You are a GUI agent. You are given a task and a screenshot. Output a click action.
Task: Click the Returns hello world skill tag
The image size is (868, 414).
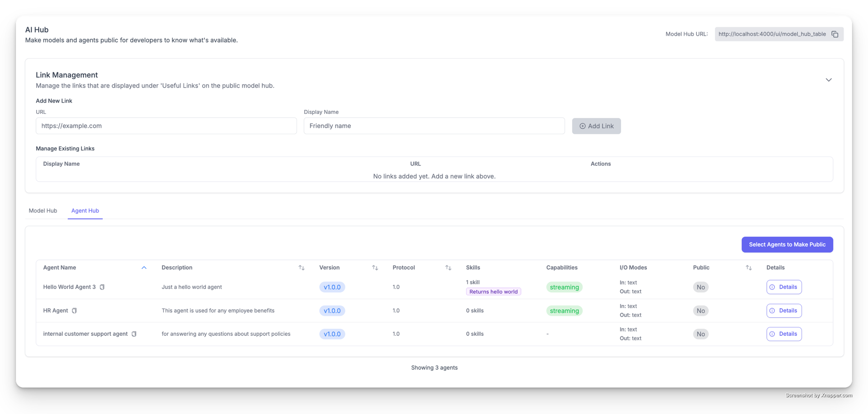click(493, 292)
